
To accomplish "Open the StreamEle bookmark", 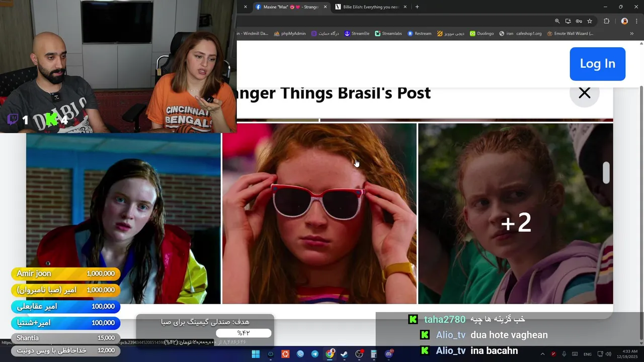I will 357,34.
